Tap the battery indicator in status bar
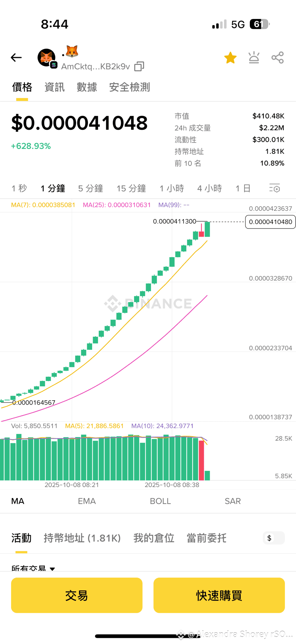This screenshot has width=296, height=644. point(260,24)
